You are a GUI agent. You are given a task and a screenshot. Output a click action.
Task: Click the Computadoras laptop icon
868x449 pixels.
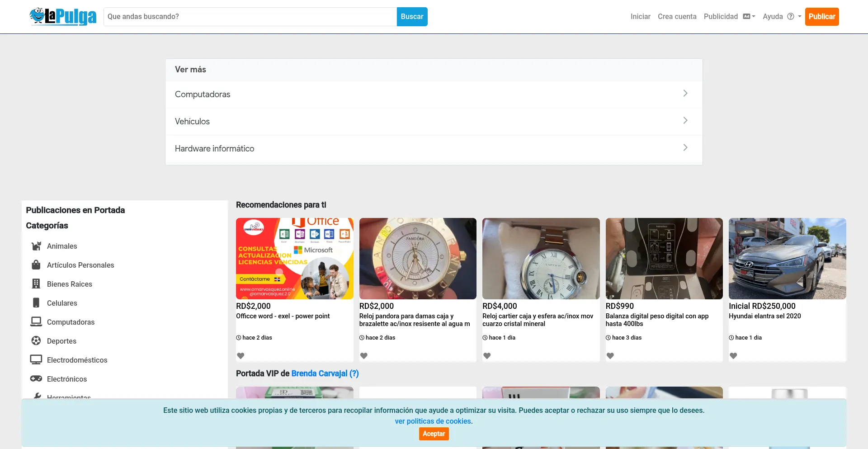click(x=36, y=322)
